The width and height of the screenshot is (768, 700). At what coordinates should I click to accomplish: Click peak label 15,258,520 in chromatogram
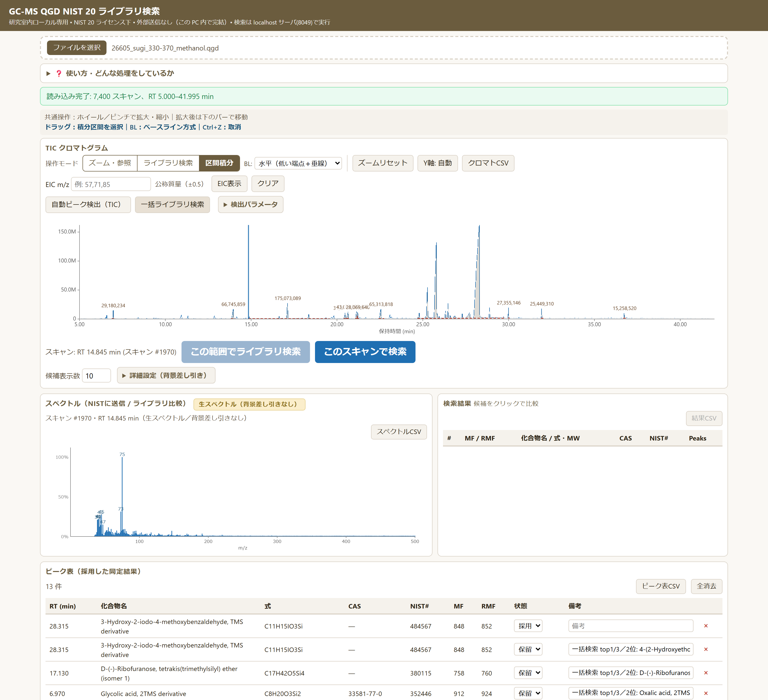[x=624, y=308]
